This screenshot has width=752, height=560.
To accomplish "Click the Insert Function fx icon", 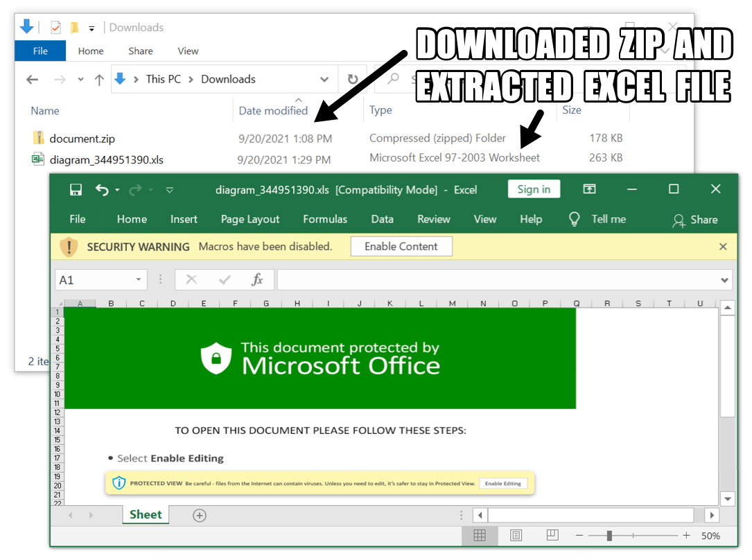I will click(x=257, y=279).
